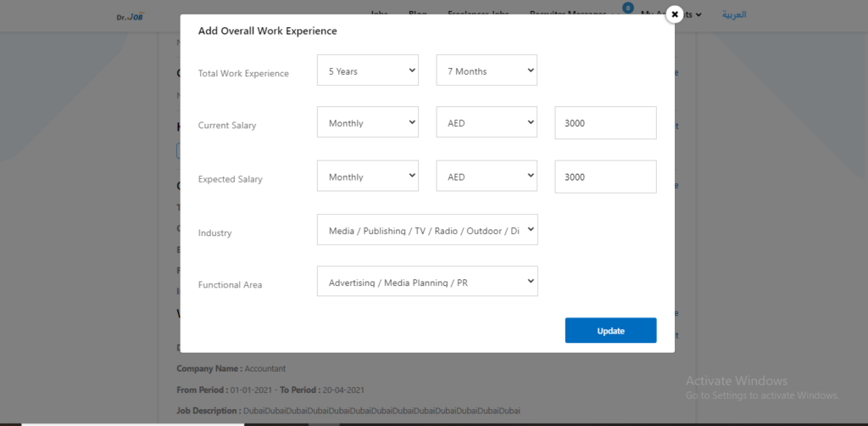This screenshot has width=868, height=426.
Task: Open the 7 Months experience dropdown
Action: point(487,70)
